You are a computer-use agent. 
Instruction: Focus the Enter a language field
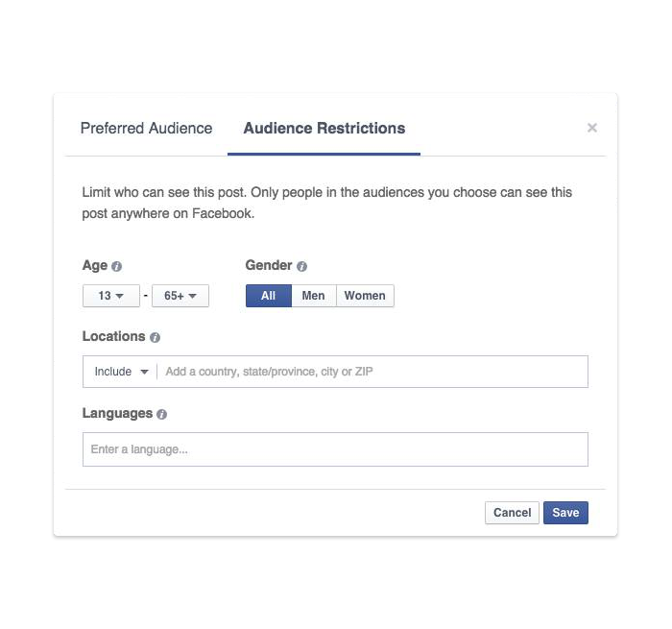(x=335, y=449)
